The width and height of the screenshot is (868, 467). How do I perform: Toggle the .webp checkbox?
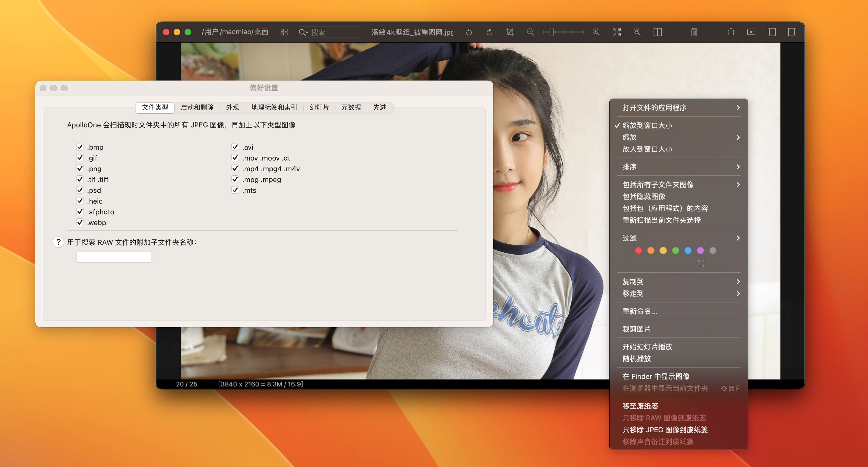[x=80, y=222]
